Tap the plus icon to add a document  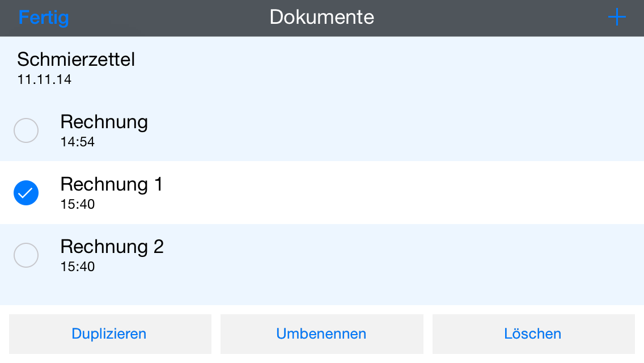tap(617, 18)
